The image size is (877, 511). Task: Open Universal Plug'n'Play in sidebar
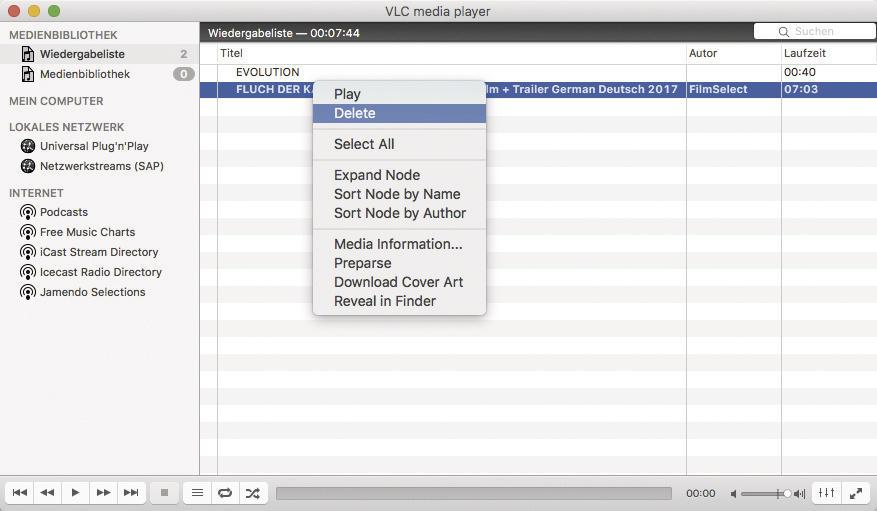(100, 146)
